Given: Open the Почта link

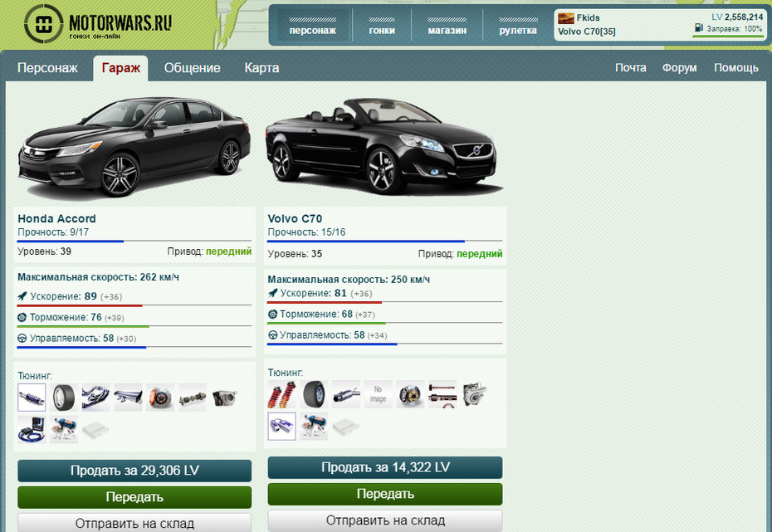Looking at the screenshot, I should click(x=631, y=68).
